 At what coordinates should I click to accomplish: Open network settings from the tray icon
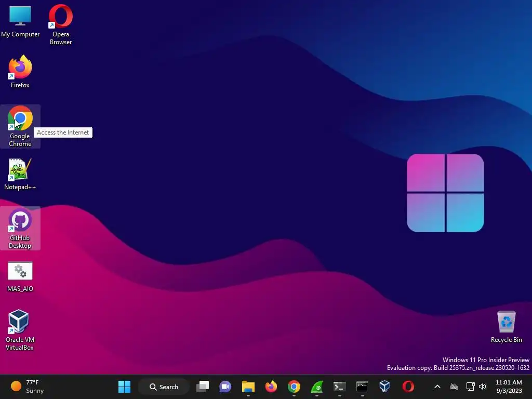coord(470,387)
